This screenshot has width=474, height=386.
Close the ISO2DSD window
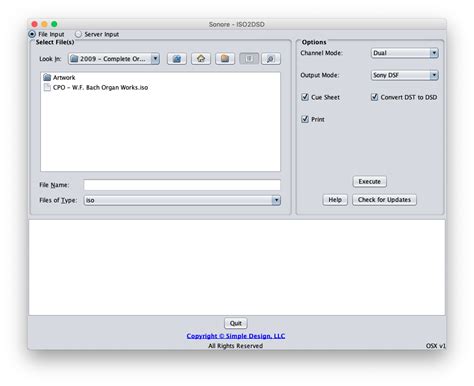coord(35,24)
